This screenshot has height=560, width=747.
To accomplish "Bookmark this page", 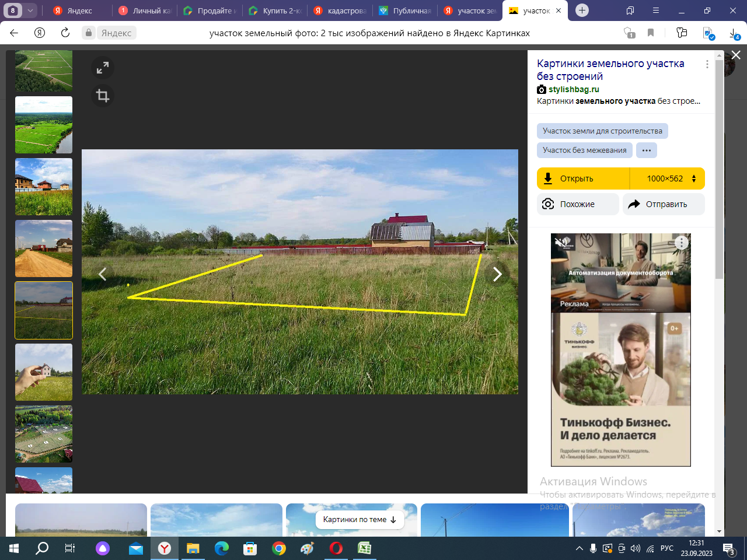I will click(651, 33).
